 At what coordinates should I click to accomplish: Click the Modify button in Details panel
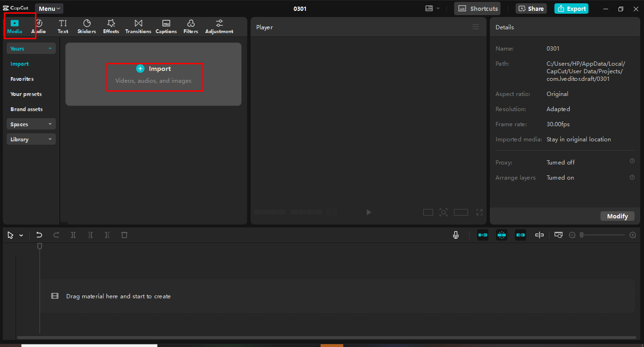[x=617, y=216]
